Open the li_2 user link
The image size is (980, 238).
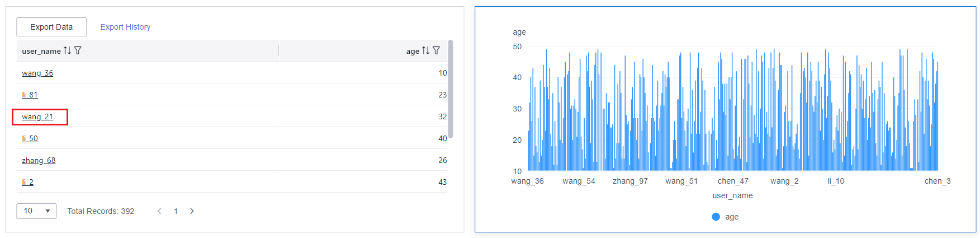click(x=27, y=182)
